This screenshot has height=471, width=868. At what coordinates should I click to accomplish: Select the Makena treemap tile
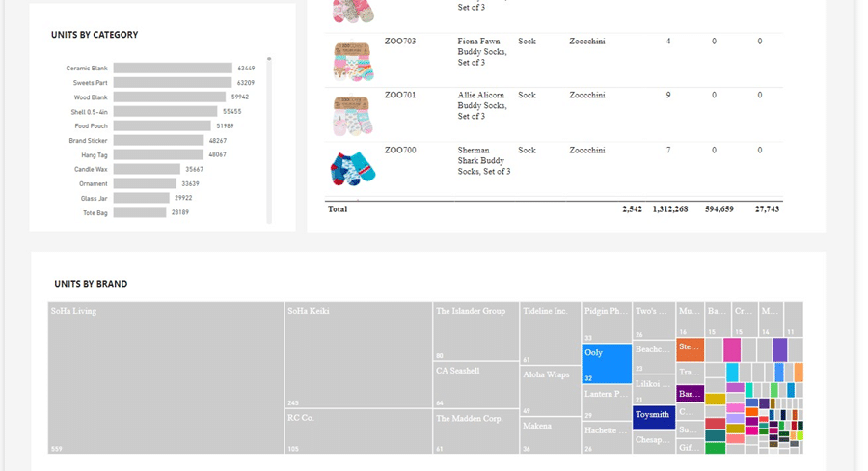point(551,435)
